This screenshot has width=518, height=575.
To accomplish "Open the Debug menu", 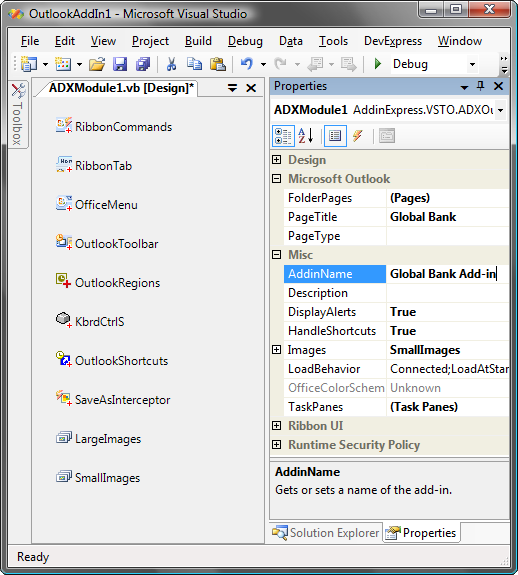I will 245,41.
